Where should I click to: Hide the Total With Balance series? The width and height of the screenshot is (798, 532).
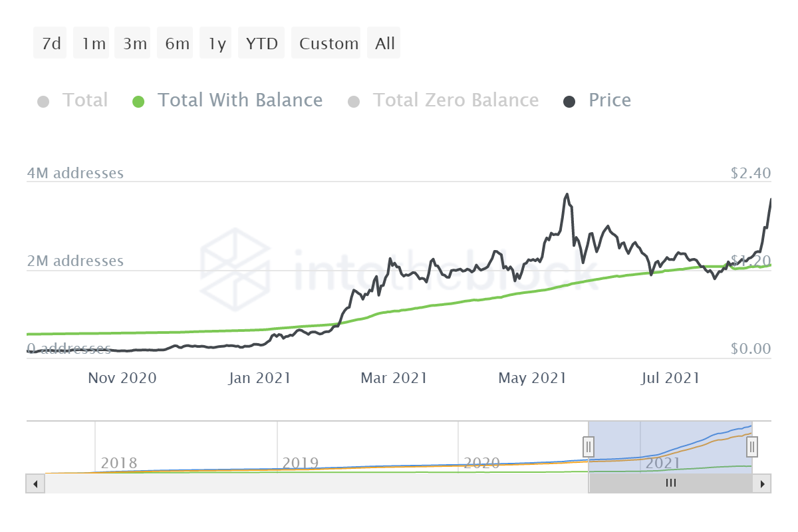[138, 102]
